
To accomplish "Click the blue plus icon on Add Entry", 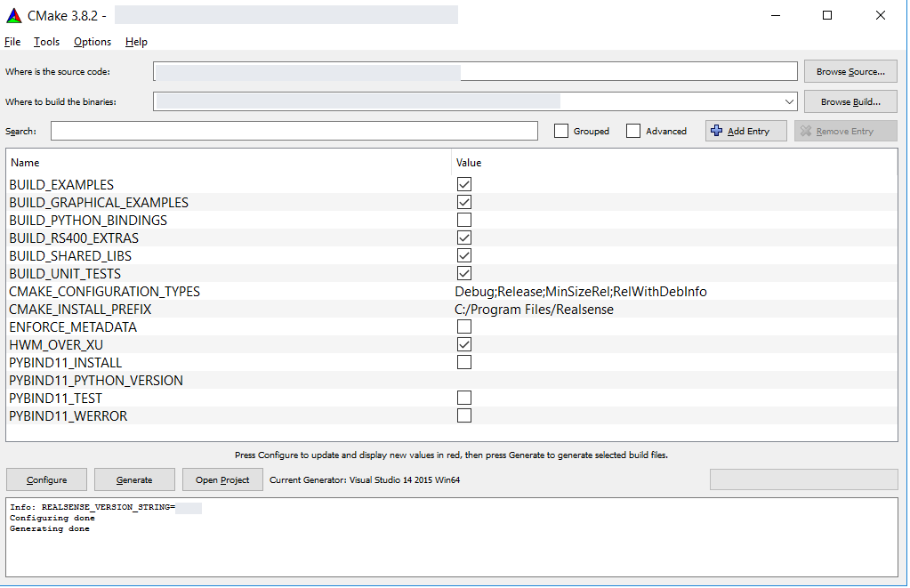I will pos(717,131).
